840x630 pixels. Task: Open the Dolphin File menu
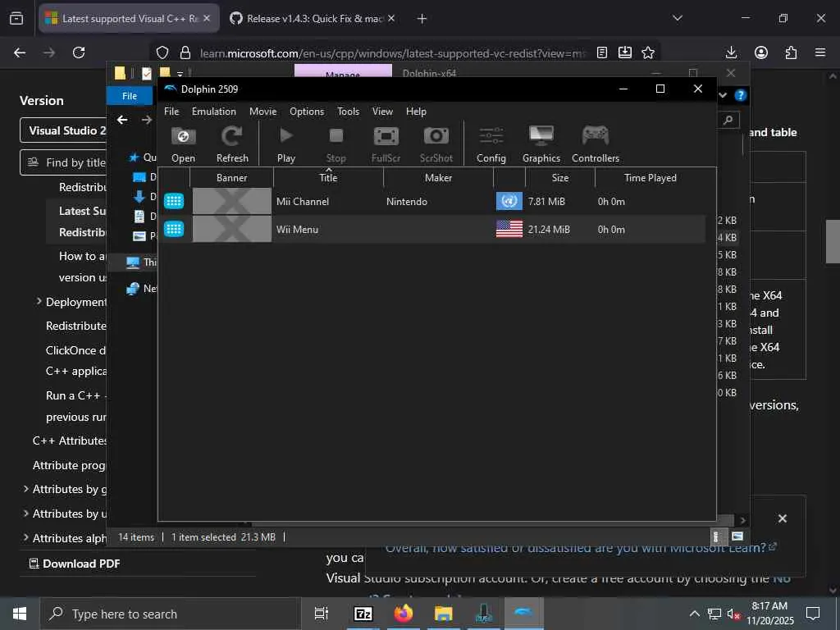pyautogui.click(x=171, y=112)
